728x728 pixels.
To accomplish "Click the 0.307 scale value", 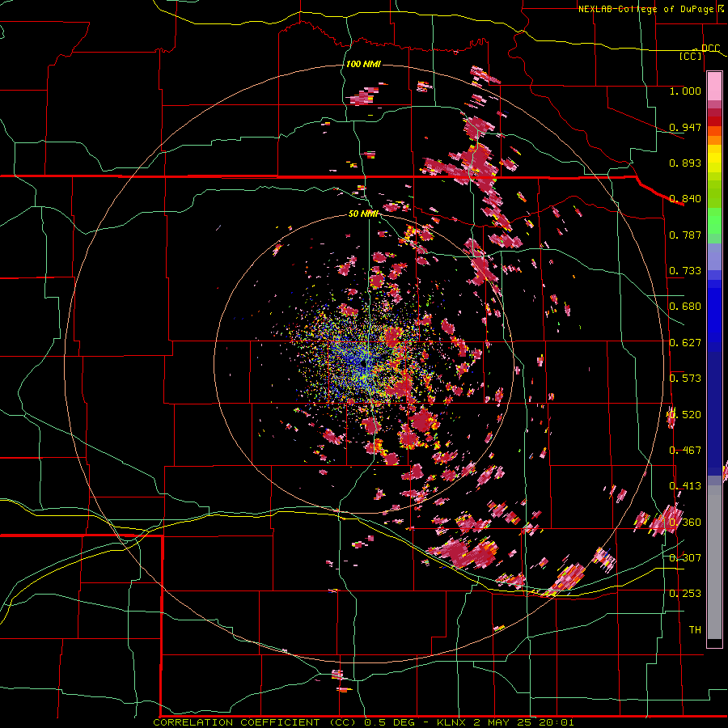I will point(685,557).
